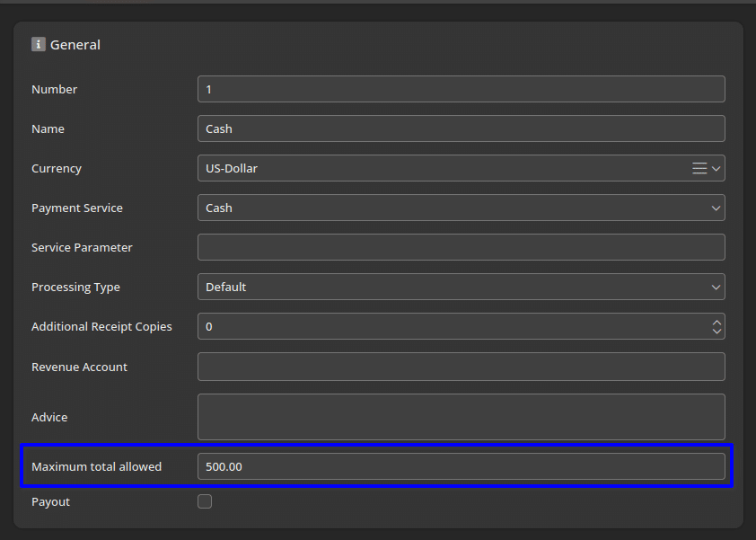The image size is (756, 540).
Task: Click the down arrow on Additional Receipt Copies
Action: click(716, 331)
